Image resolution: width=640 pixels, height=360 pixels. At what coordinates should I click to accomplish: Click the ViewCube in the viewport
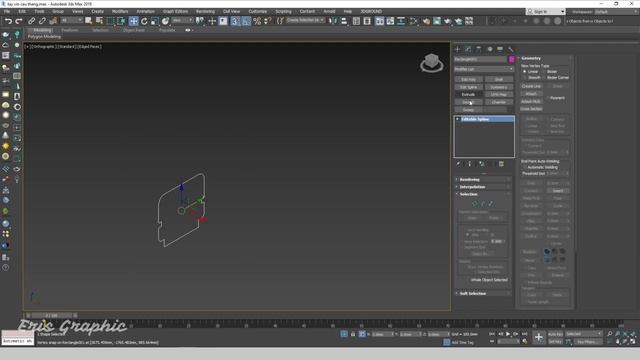pos(431,63)
